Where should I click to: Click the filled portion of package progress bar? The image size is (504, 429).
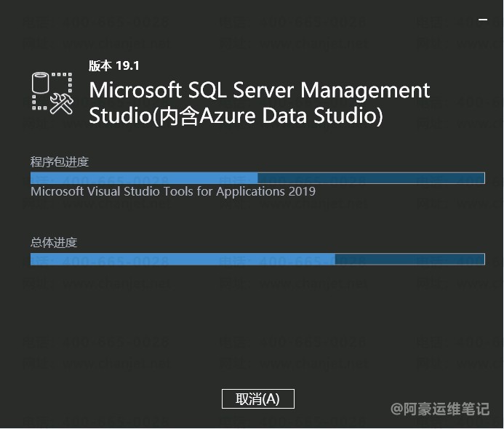click(x=144, y=178)
